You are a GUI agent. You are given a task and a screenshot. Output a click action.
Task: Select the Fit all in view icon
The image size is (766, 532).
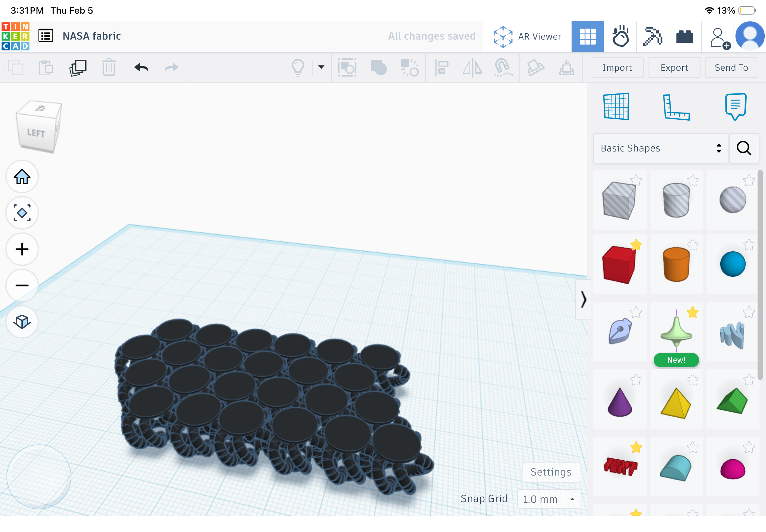tap(22, 213)
